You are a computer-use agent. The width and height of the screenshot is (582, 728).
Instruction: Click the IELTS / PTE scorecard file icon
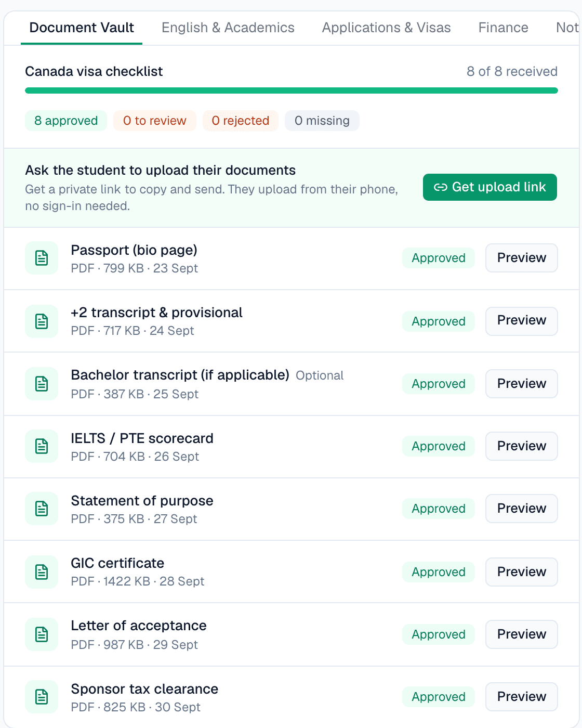click(x=42, y=446)
